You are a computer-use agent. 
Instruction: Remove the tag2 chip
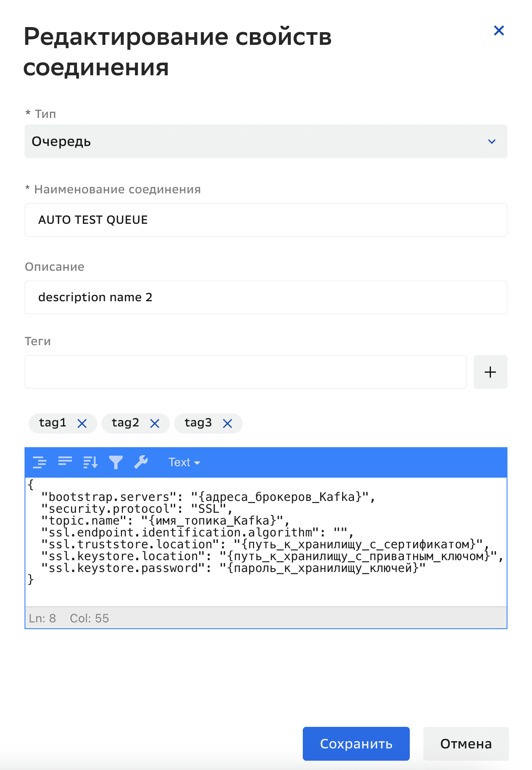pos(155,423)
